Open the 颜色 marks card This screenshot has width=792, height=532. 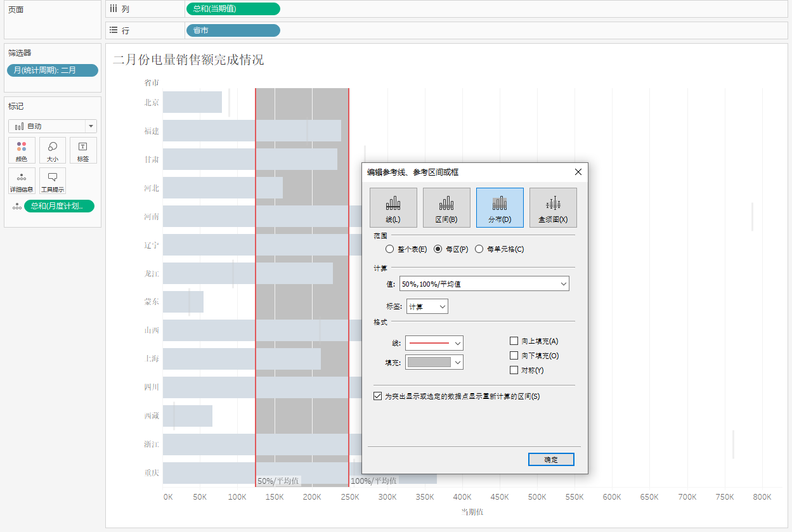point(22,151)
